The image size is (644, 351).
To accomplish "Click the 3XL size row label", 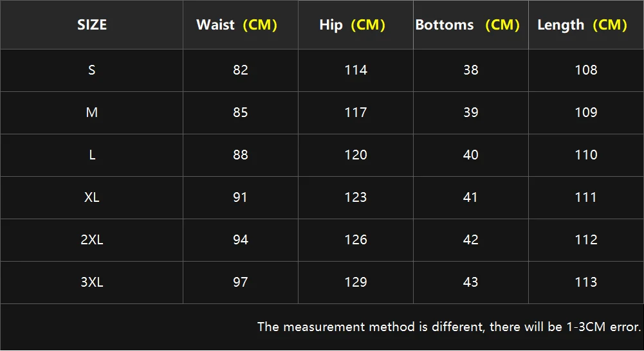I will coord(92,282).
